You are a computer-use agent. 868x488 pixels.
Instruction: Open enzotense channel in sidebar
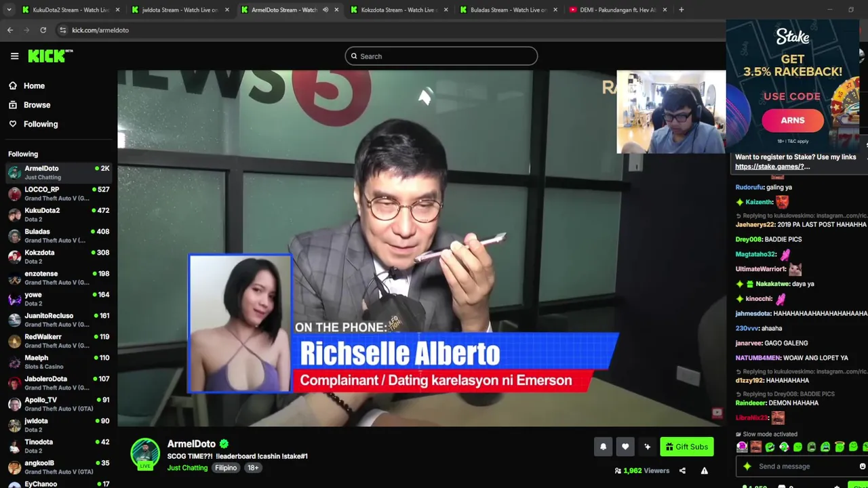(58, 277)
